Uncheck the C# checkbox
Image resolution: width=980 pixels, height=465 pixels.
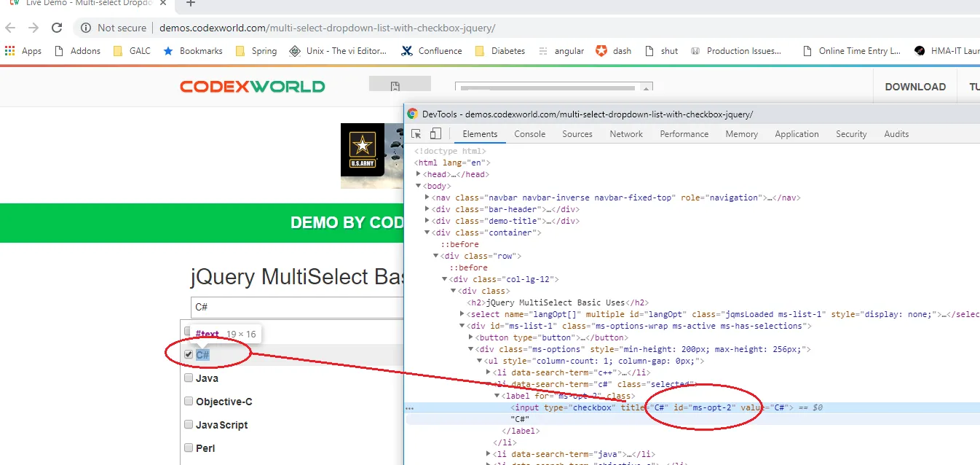pyautogui.click(x=189, y=354)
